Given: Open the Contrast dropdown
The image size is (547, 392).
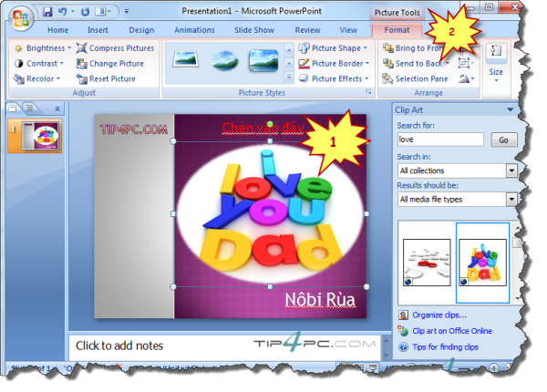Looking at the screenshot, I should [x=38, y=64].
